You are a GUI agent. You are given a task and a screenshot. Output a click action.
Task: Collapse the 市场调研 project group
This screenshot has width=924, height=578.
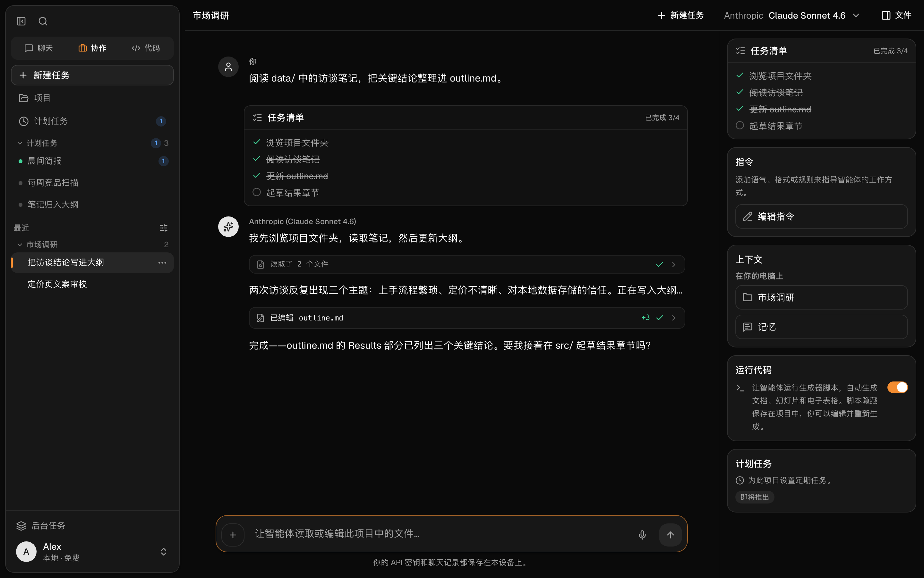click(20, 244)
